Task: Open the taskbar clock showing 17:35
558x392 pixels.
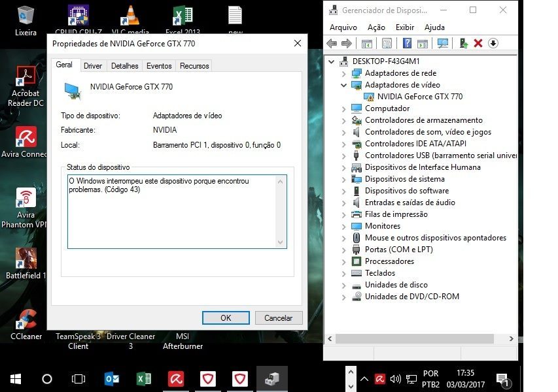Action: click(x=466, y=379)
